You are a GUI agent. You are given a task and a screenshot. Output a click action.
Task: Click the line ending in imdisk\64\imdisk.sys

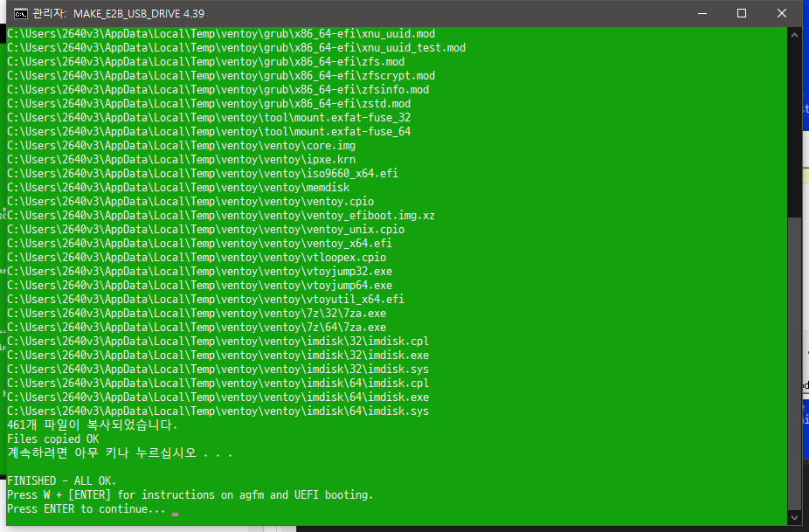point(218,411)
